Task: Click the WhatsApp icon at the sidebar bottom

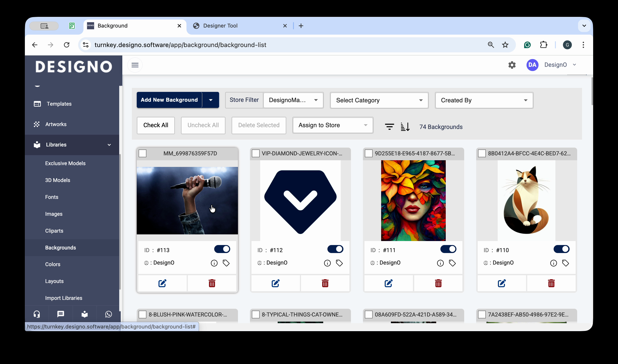Action: tap(108, 314)
